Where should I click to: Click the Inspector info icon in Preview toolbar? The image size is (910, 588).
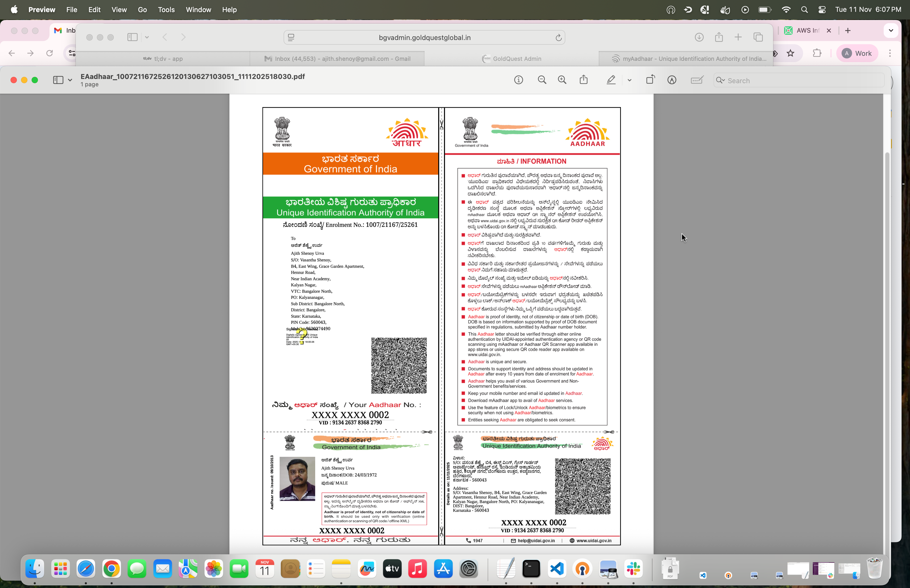(518, 80)
